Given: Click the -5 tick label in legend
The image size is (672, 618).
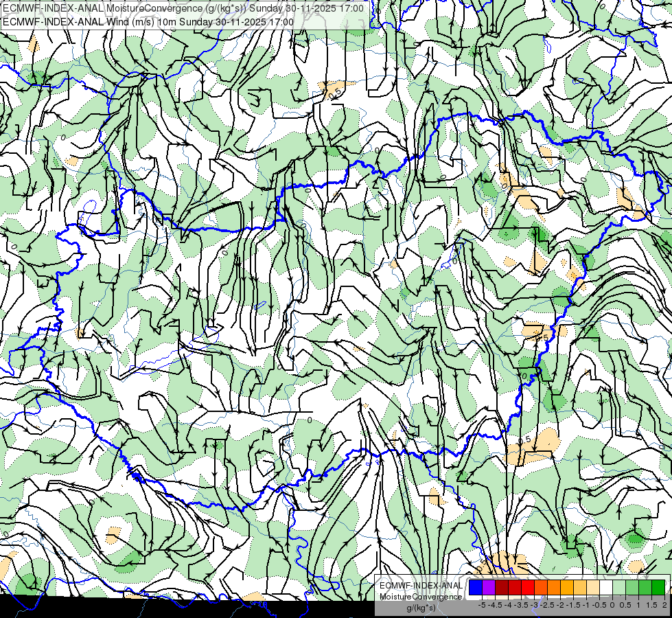Looking at the screenshot, I should point(482,605).
